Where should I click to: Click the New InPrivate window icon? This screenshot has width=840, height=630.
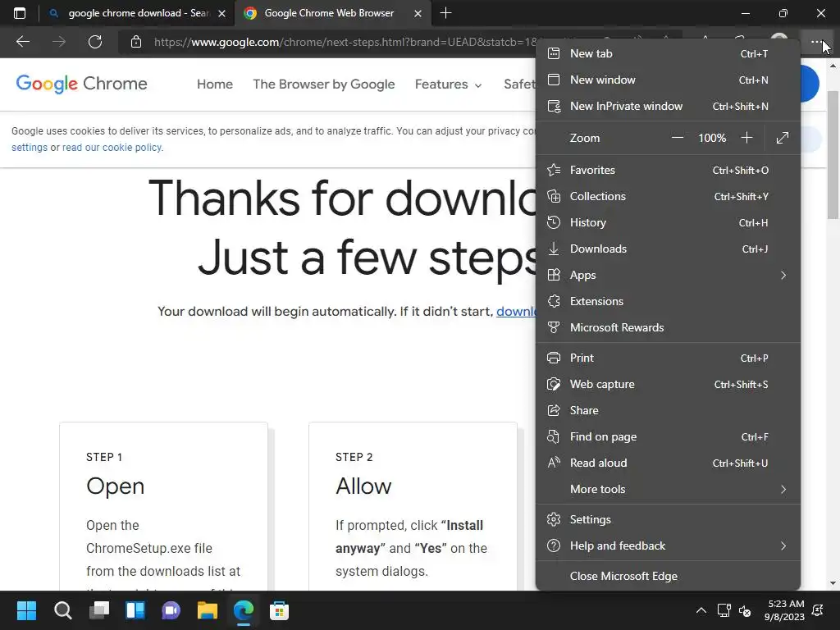pos(554,106)
